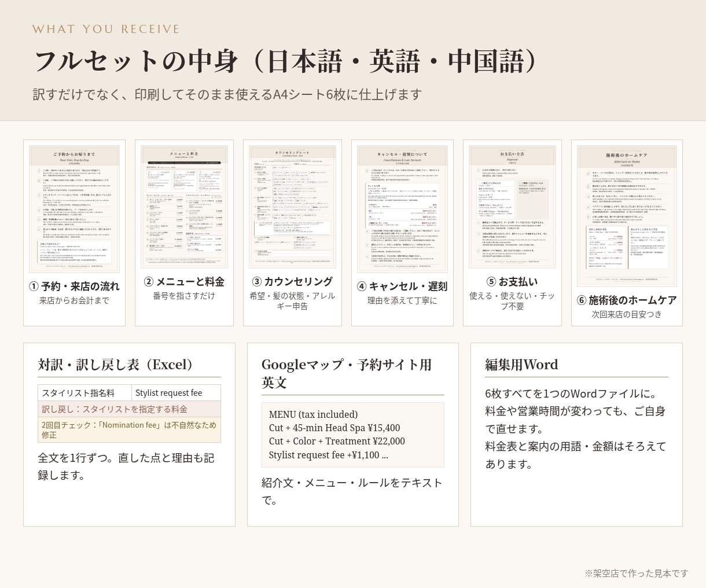This screenshot has width=706, height=588.
Task: Click the caption ② メニューと料金
Action: [x=184, y=282]
